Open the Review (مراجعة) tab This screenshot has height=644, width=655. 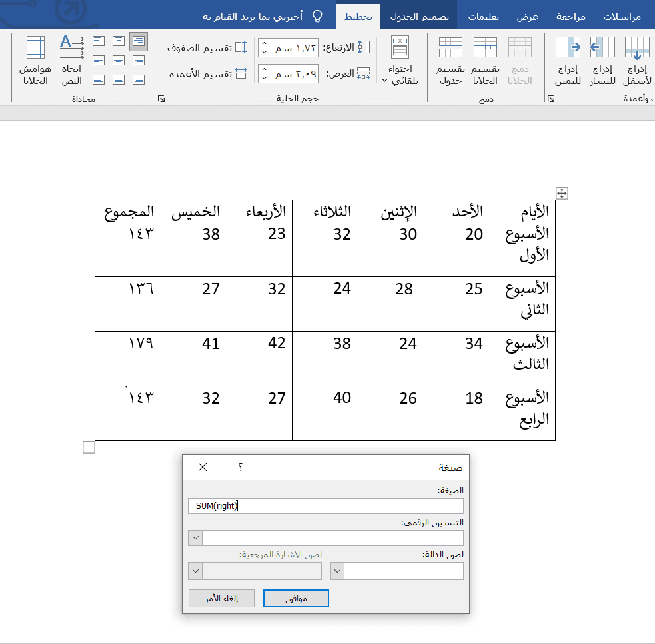(570, 14)
